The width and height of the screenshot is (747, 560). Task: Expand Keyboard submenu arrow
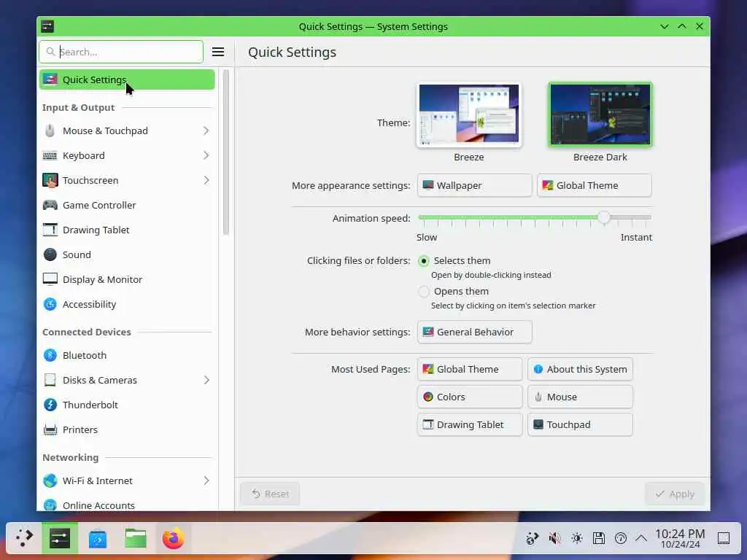point(206,155)
